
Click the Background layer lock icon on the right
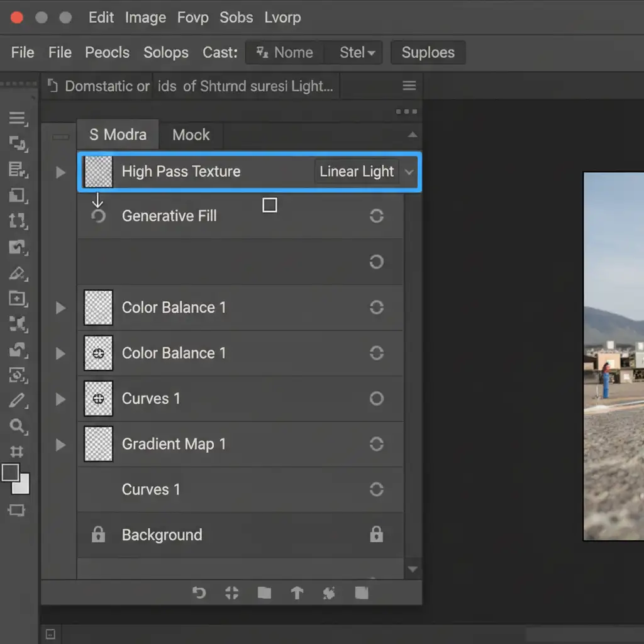click(376, 535)
